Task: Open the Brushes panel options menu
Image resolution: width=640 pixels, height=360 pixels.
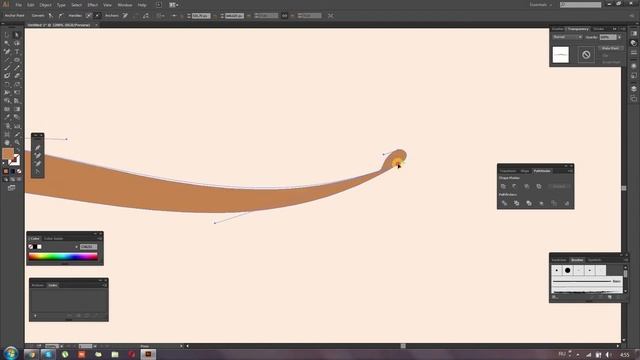Action: (626, 260)
